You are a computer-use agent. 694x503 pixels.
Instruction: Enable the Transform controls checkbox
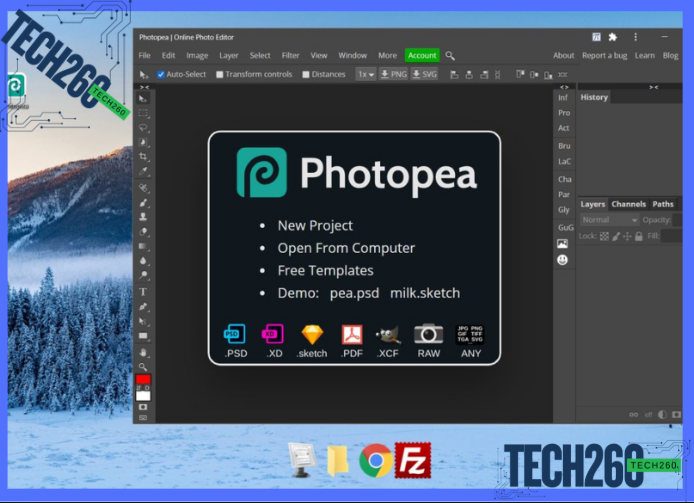[x=220, y=74]
